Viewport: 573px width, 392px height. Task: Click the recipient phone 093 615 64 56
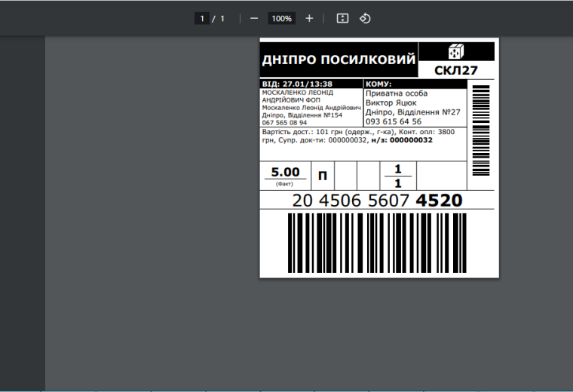[394, 121]
